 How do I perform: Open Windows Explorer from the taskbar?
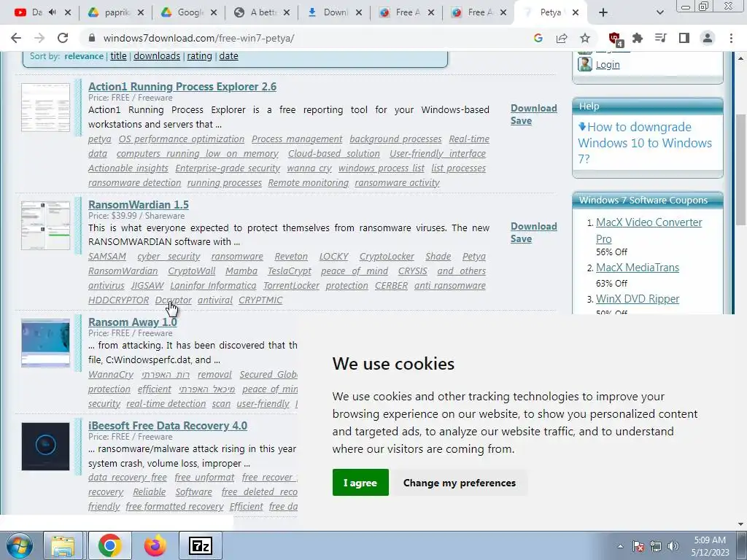click(63, 545)
